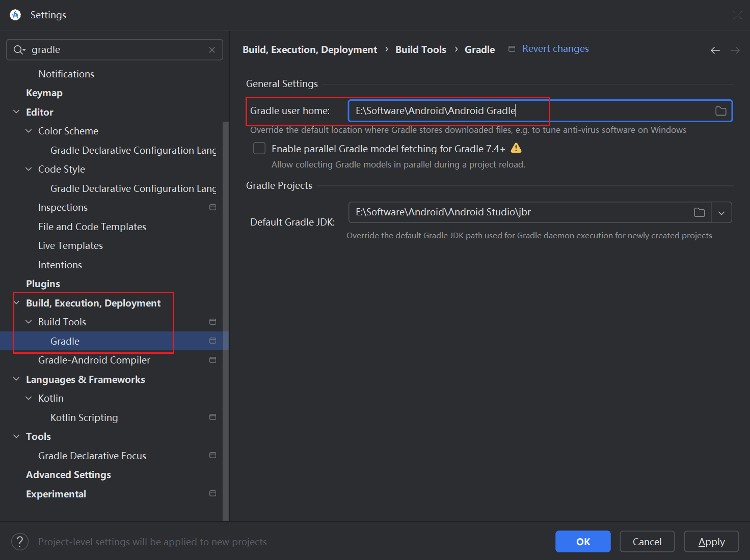This screenshot has width=750, height=560.
Task: Click the folder icon in Gradle user home field
Action: tap(720, 111)
